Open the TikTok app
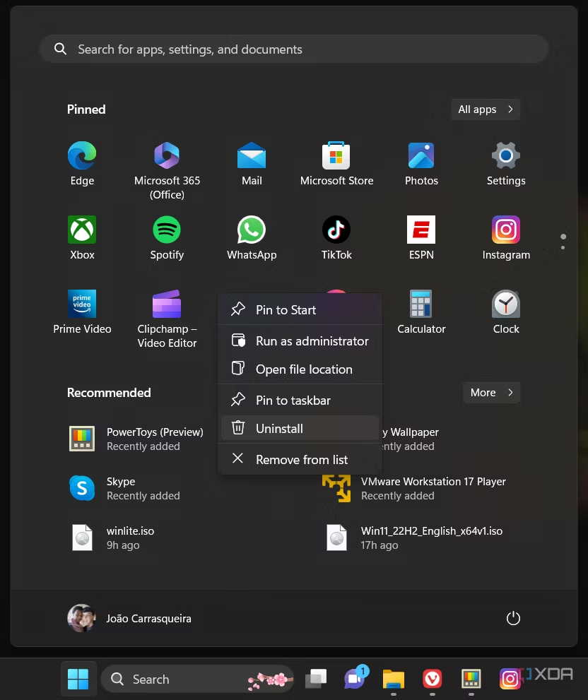This screenshot has height=700, width=588. click(x=336, y=238)
